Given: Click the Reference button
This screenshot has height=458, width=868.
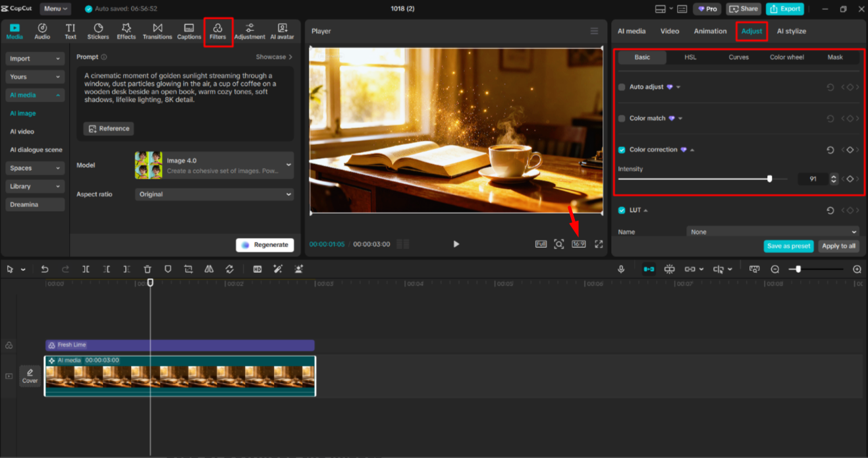Looking at the screenshot, I should (109, 129).
